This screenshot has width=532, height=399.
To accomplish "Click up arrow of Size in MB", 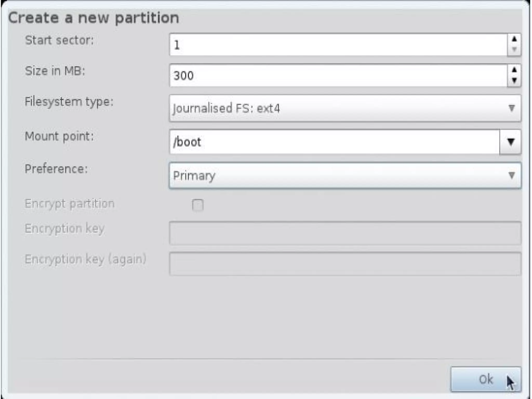I will click(x=514, y=70).
